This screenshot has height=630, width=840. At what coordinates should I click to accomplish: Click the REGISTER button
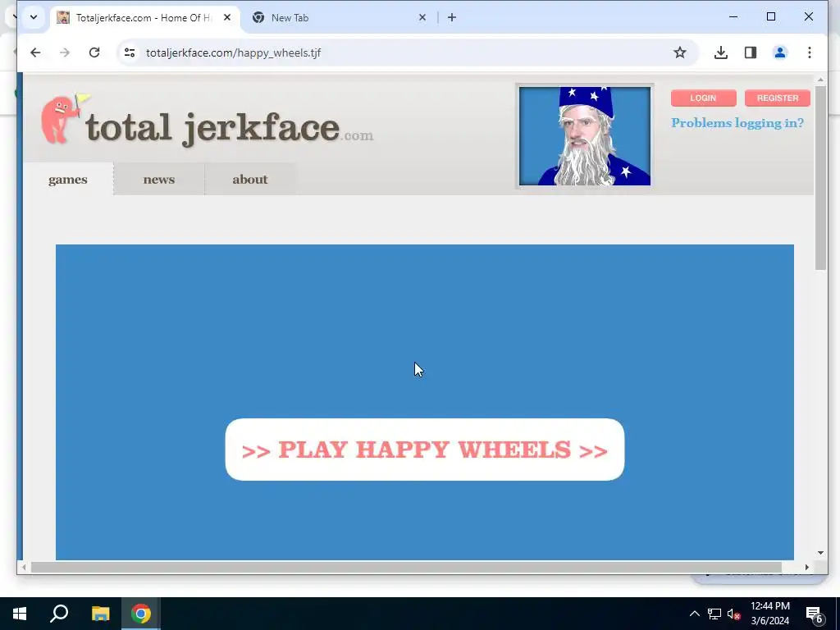pyautogui.click(x=778, y=98)
